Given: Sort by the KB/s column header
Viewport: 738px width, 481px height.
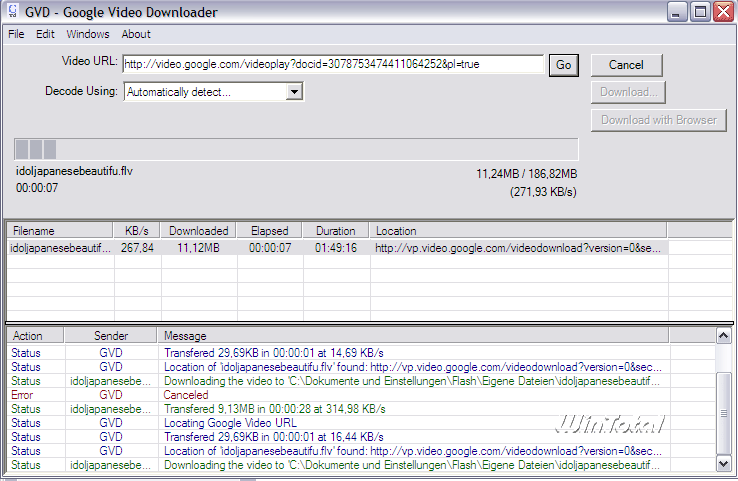Looking at the screenshot, I should tap(136, 231).
